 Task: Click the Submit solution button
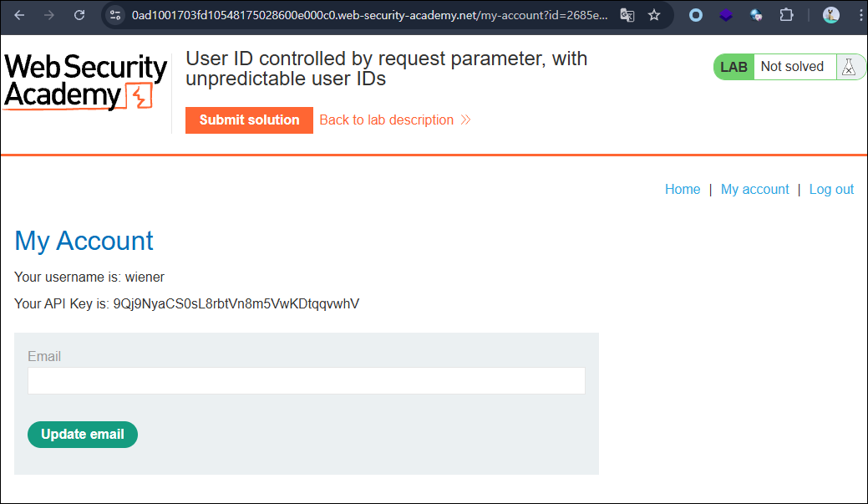[249, 120]
